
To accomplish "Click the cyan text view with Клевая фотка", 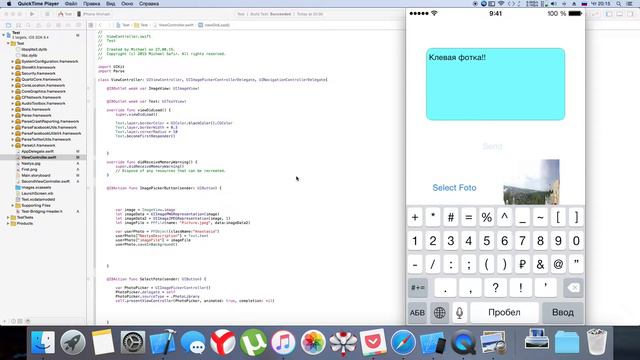I will click(496, 84).
